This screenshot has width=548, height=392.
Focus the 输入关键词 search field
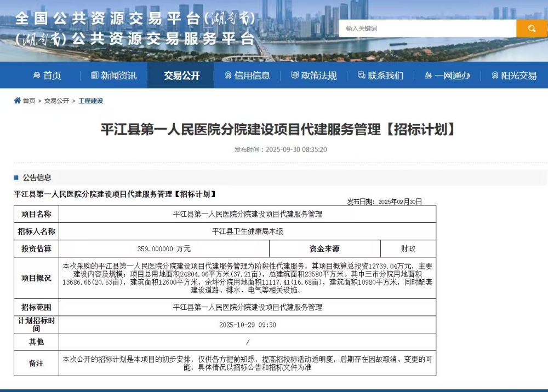pyautogui.click(x=427, y=28)
